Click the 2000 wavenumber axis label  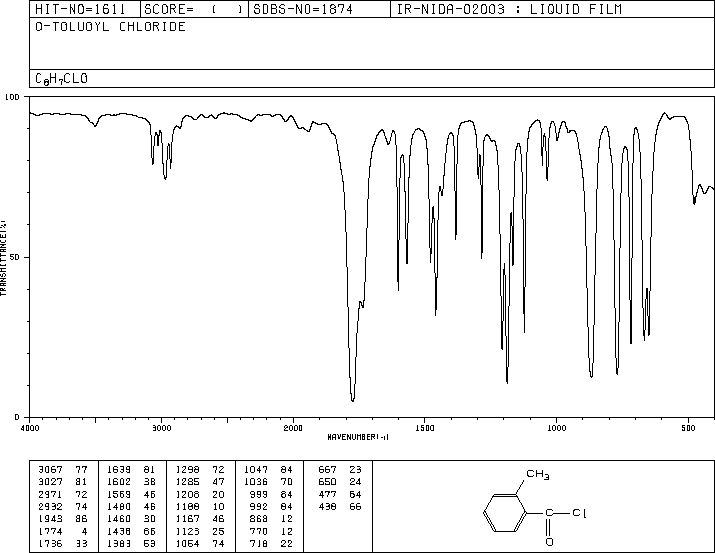pos(293,428)
